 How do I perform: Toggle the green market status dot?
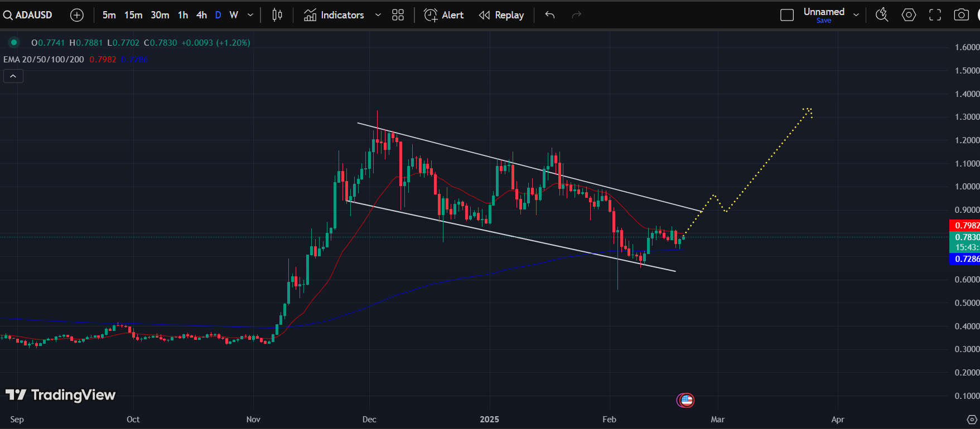pyautogui.click(x=14, y=42)
